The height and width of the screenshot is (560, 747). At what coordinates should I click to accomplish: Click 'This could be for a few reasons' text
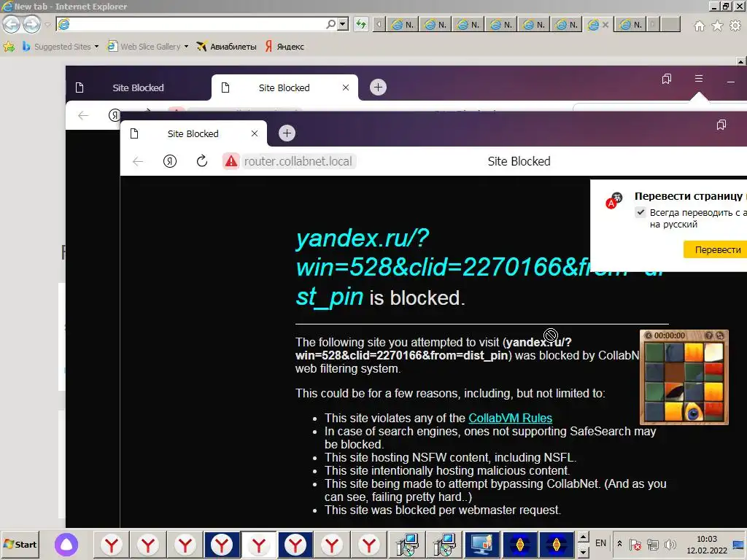point(450,393)
